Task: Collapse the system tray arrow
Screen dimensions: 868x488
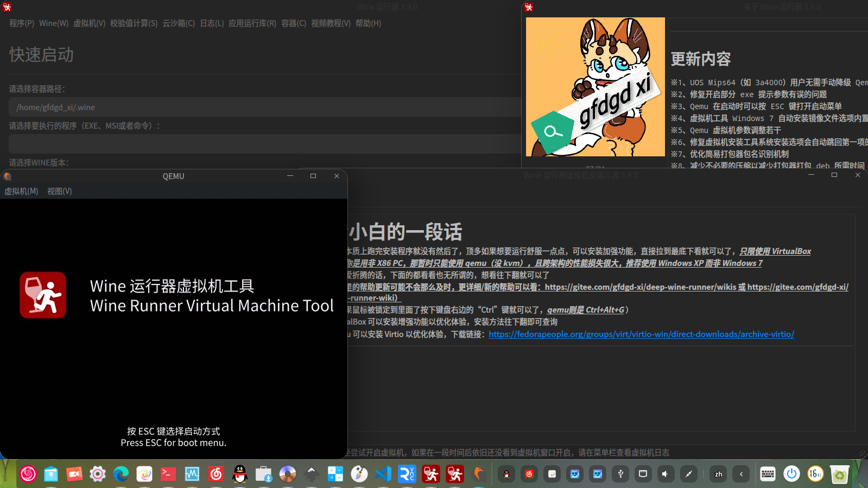Action: pyautogui.click(x=742, y=474)
